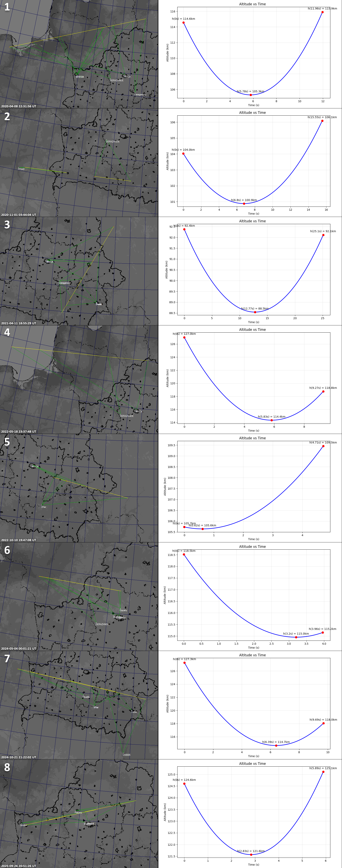This screenshot has width=342, height=868.
Task: Click the Gomel station label on map 3
Action: click(x=98, y=304)
